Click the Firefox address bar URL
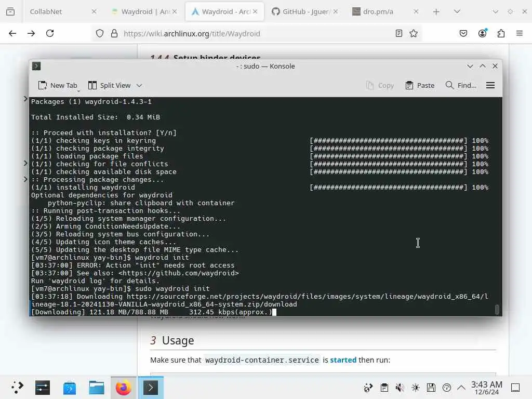 tap(192, 33)
